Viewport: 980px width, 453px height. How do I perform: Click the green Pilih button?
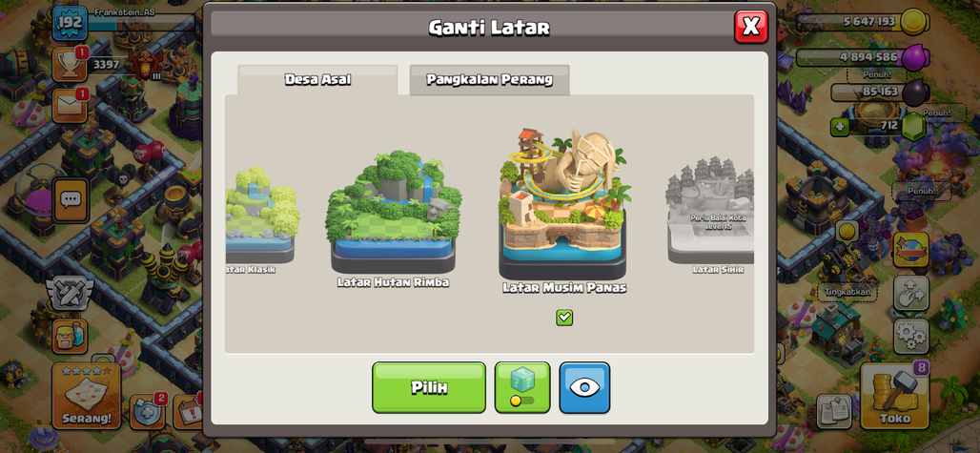[429, 387]
